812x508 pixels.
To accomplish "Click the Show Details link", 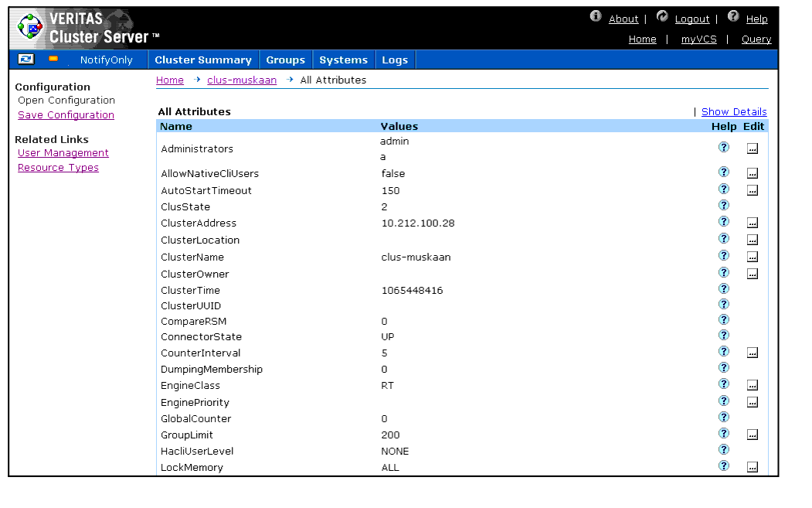I will coord(734,112).
